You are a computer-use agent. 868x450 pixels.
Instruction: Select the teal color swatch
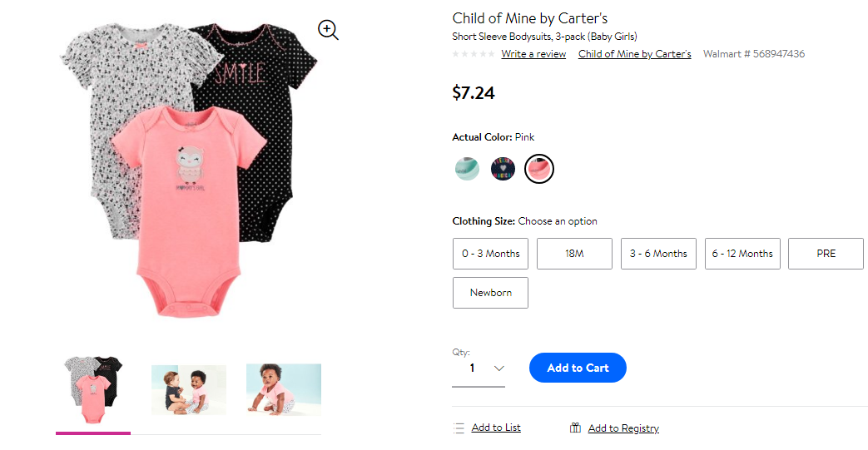click(467, 169)
